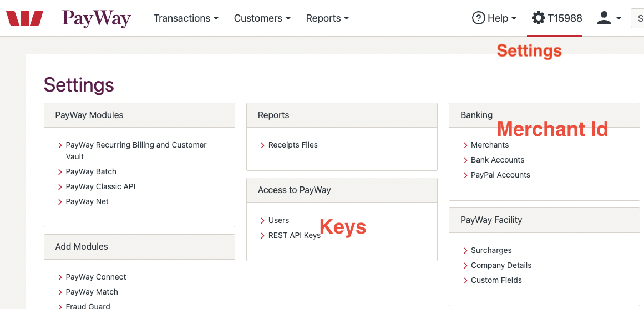
Task: Open the Bank Accounts link
Action: [x=498, y=160]
